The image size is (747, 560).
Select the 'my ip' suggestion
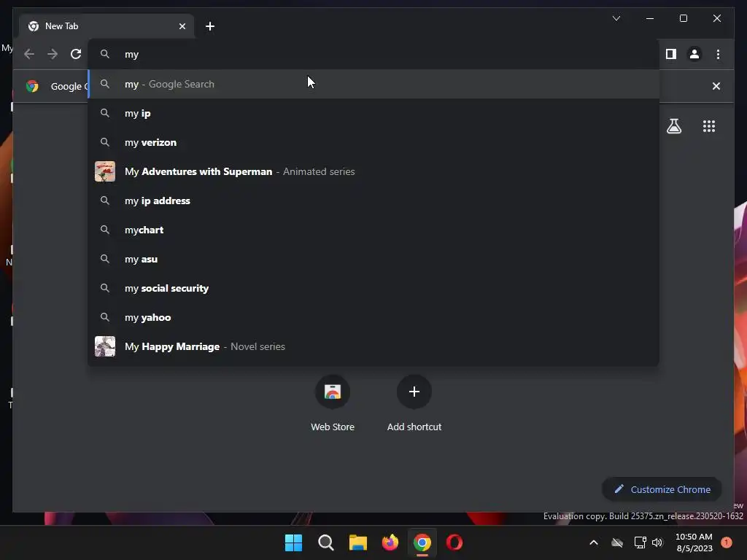point(373,113)
